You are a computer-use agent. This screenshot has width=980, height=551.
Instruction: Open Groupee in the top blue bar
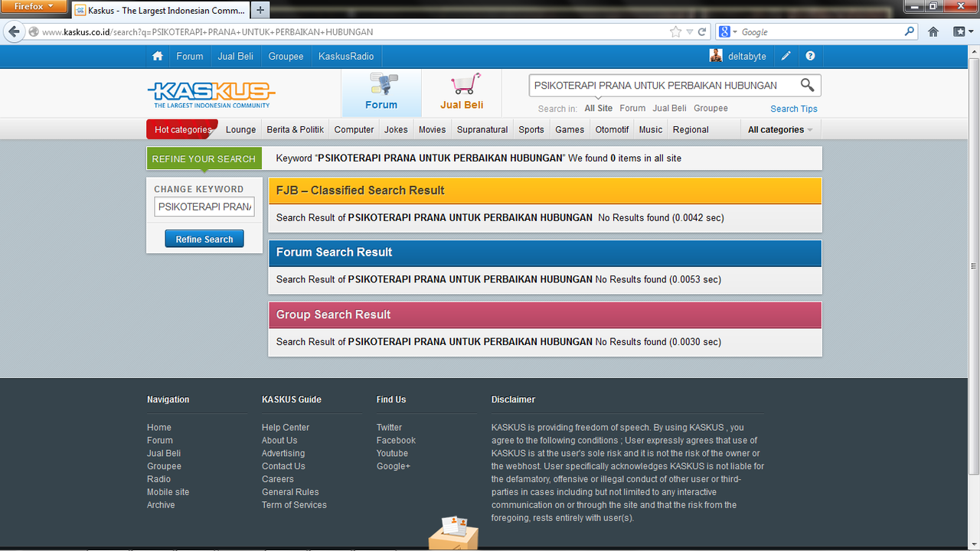[x=286, y=56]
